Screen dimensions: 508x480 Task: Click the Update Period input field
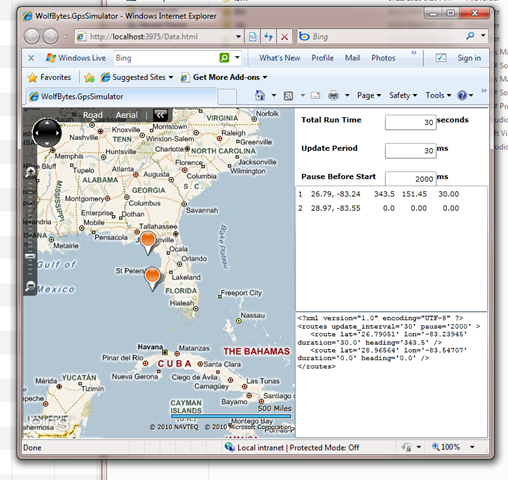[x=411, y=151]
